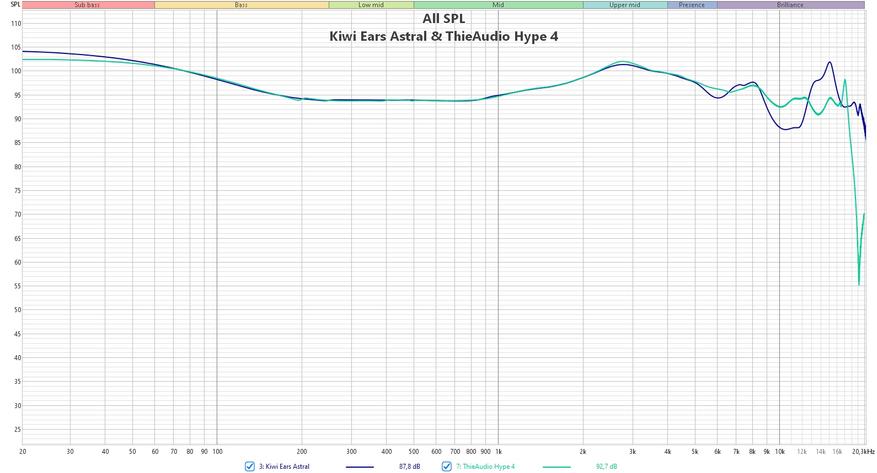Click the 700 frequency axis label
This screenshot has height=473, width=877.
click(x=455, y=452)
